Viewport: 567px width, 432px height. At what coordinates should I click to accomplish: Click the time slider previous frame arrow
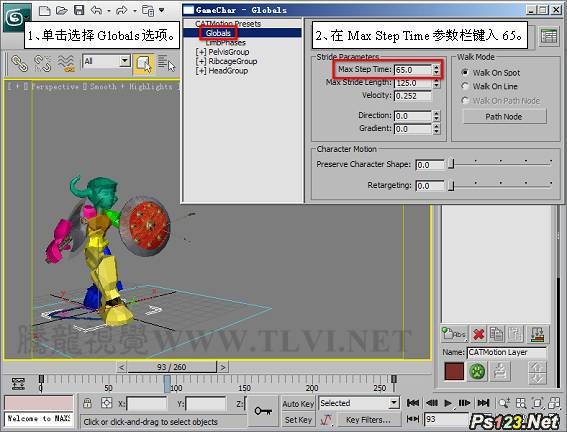(x=122, y=367)
